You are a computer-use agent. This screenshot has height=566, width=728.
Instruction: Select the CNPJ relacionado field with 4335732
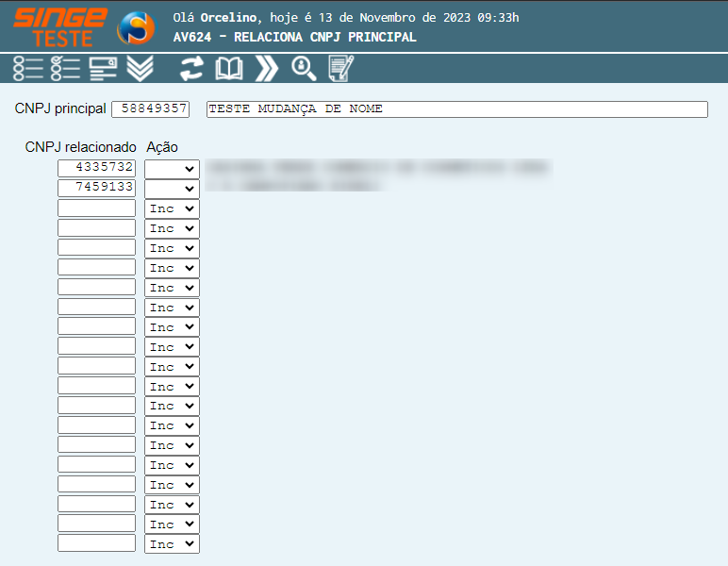(x=97, y=168)
